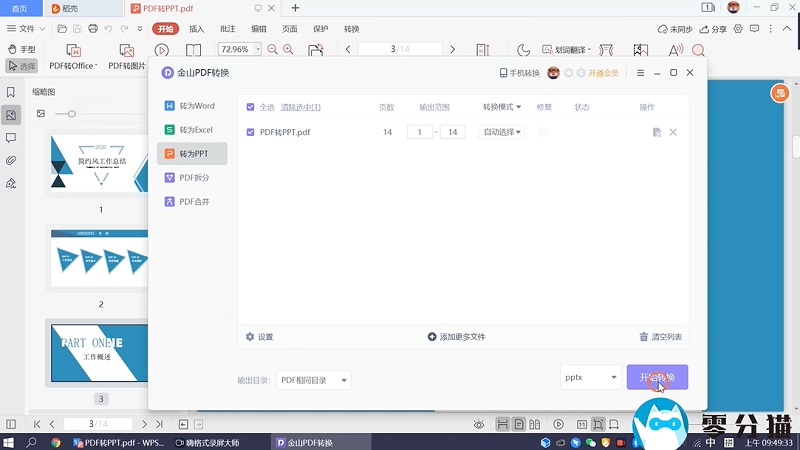Activate the 选择 tool toggle

click(x=21, y=66)
